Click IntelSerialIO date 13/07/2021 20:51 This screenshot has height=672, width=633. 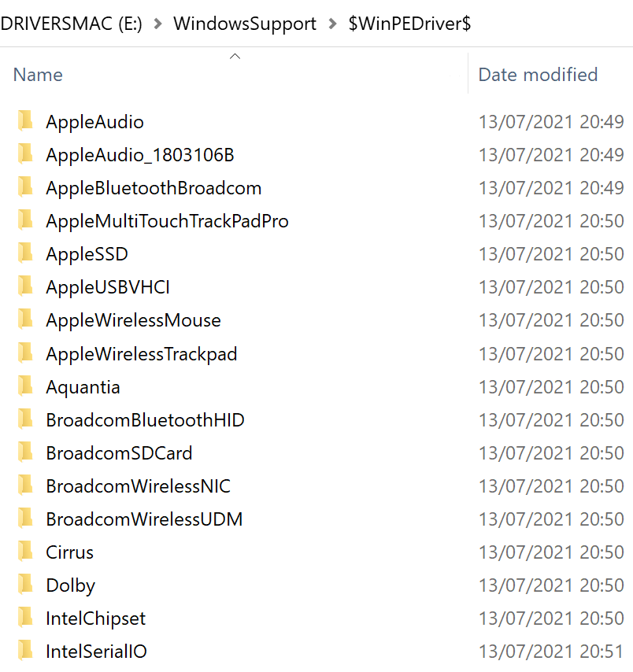pyautogui.click(x=551, y=652)
